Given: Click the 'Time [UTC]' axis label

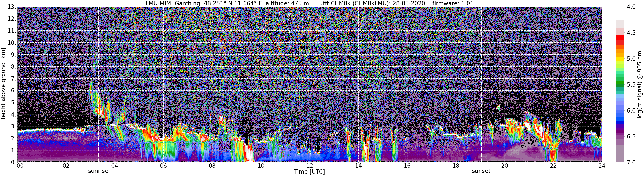Looking at the screenshot, I should click(x=310, y=172).
